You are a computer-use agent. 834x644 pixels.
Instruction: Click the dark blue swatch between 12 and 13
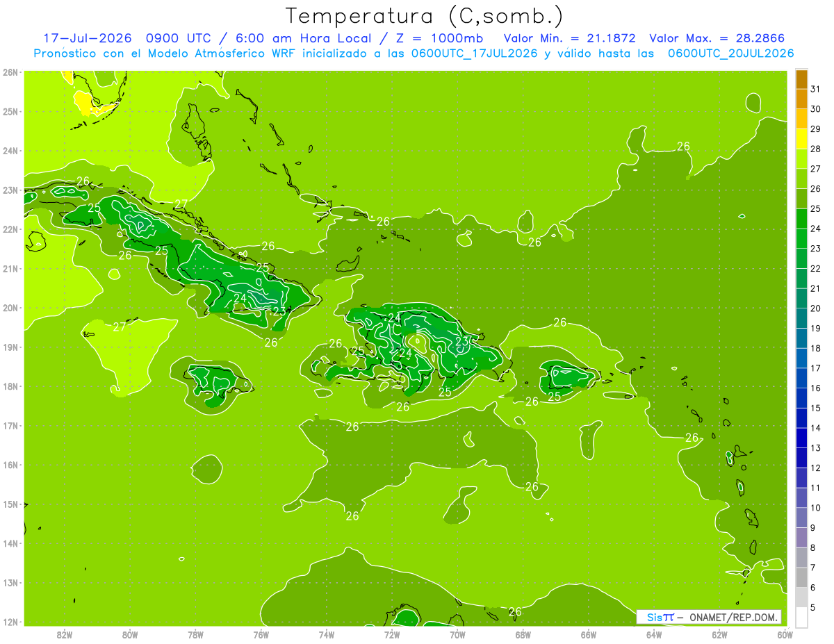click(x=801, y=458)
